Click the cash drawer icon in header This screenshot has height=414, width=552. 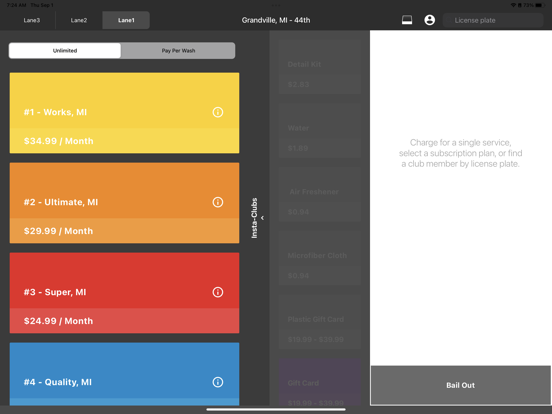[x=407, y=20]
